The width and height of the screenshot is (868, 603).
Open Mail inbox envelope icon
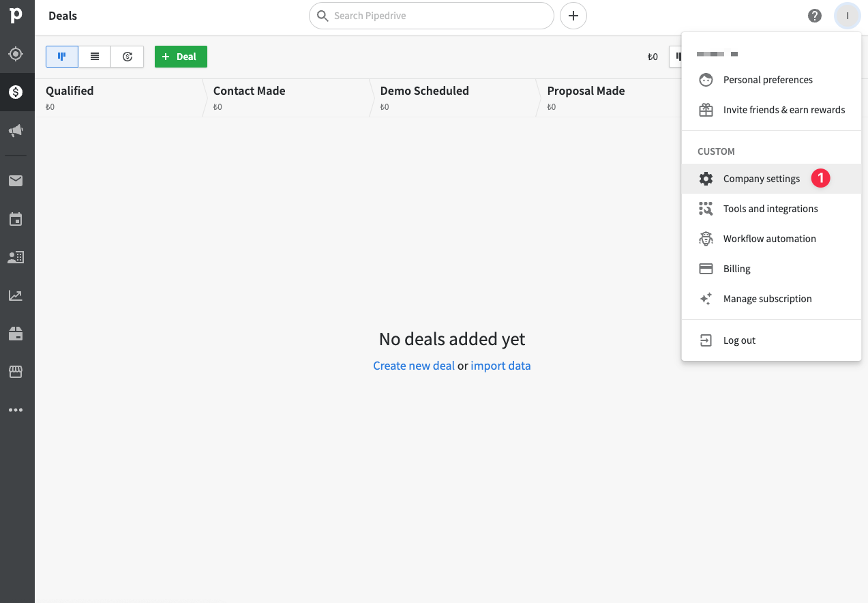[x=16, y=181]
